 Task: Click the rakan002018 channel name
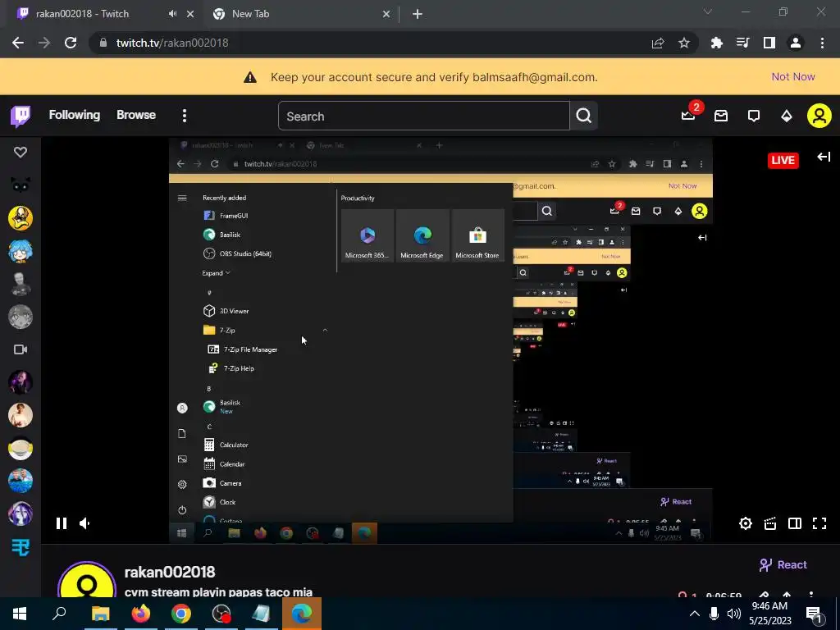click(170, 572)
